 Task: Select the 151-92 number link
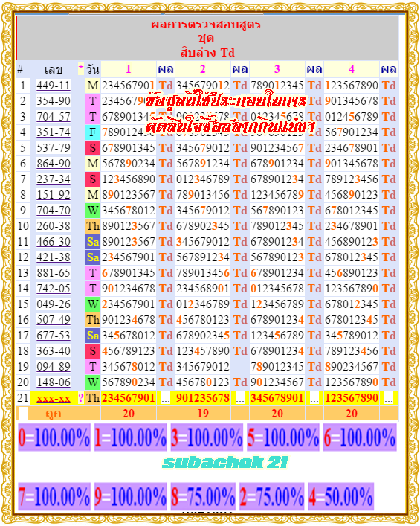(54, 195)
